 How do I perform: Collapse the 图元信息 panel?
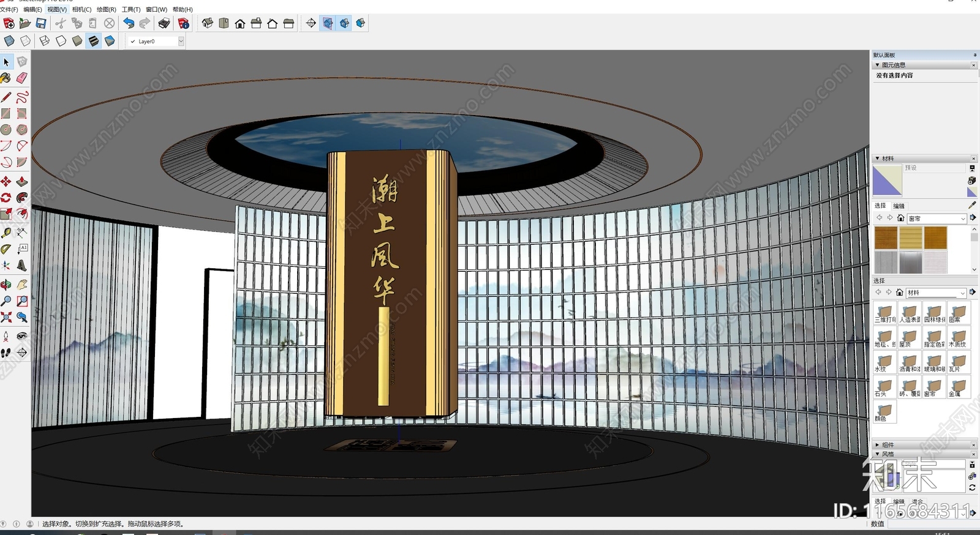point(877,65)
